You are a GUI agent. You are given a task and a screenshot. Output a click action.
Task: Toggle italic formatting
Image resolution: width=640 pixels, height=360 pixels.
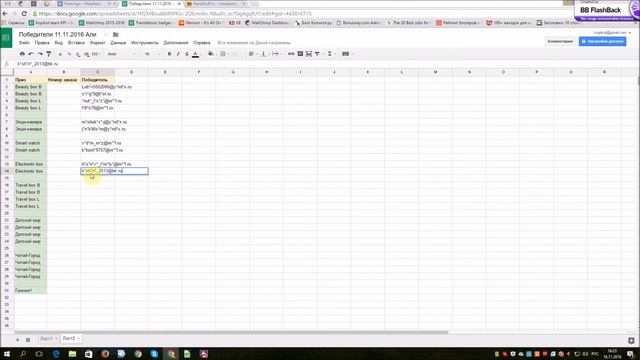[178, 54]
